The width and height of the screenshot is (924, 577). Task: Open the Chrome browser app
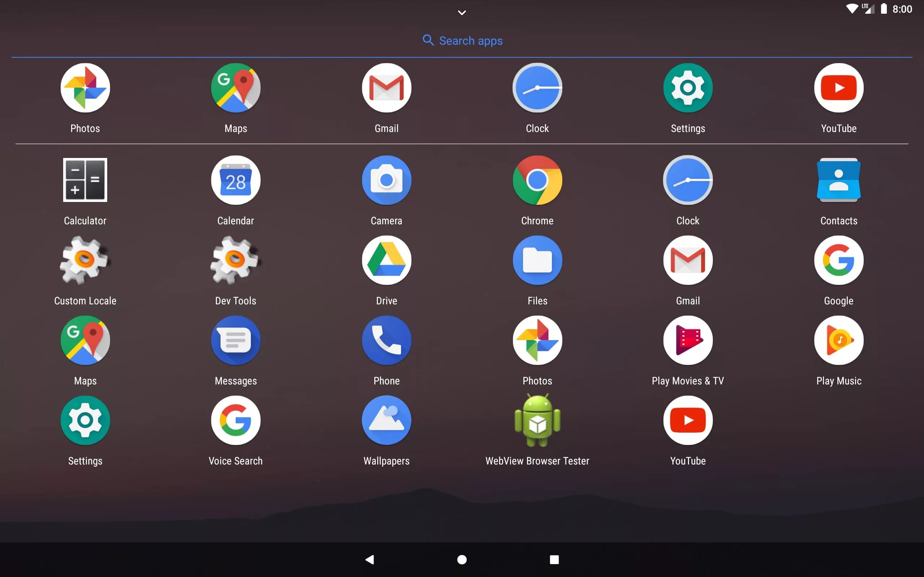pyautogui.click(x=537, y=180)
